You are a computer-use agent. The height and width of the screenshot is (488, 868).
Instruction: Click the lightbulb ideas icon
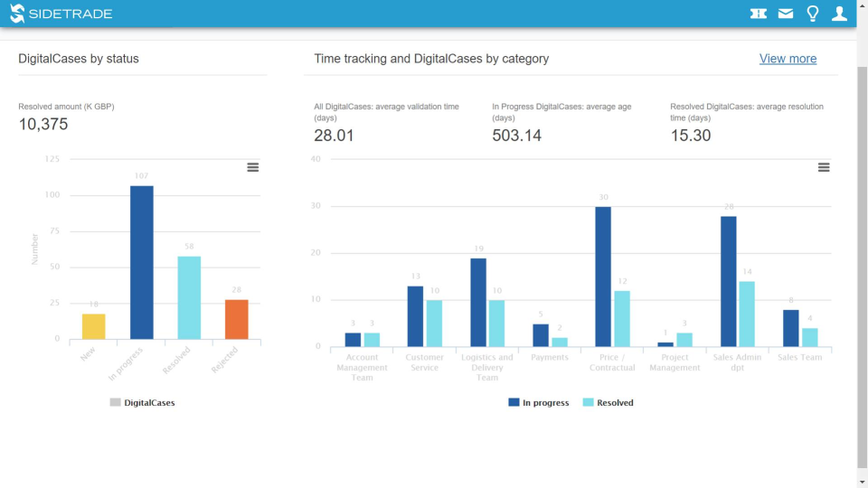[812, 14]
